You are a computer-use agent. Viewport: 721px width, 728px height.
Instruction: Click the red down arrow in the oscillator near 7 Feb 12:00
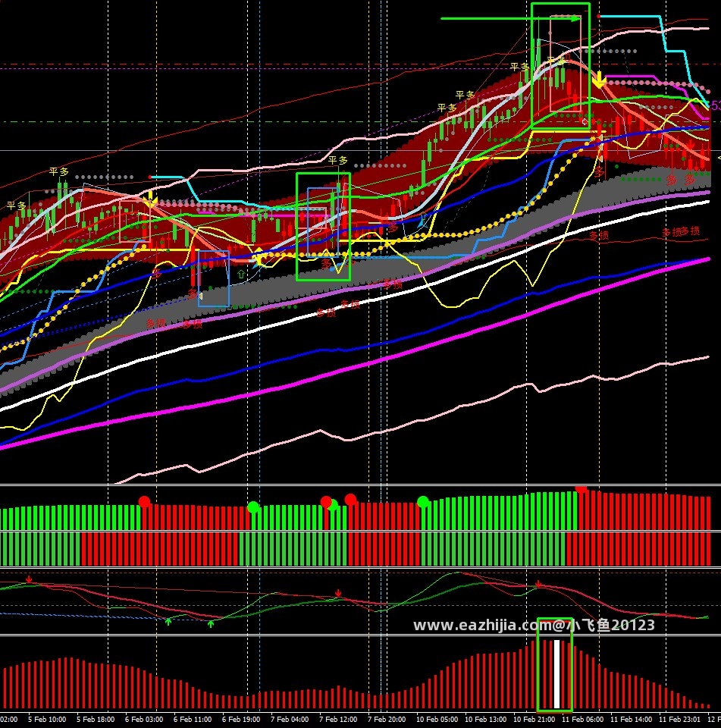point(338,593)
